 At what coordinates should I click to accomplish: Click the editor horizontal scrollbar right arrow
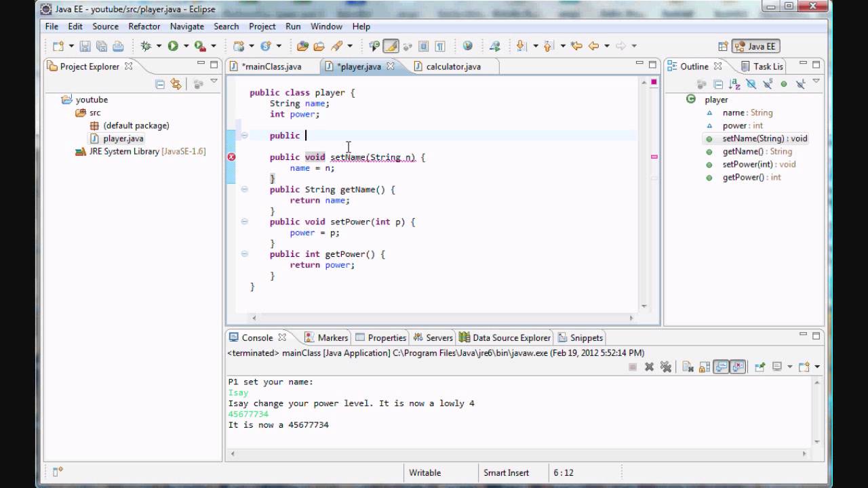[x=631, y=317]
